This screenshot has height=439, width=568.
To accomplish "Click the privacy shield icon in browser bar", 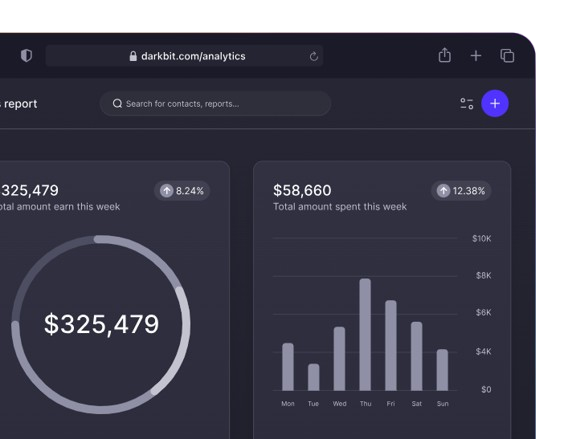I will click(x=26, y=56).
